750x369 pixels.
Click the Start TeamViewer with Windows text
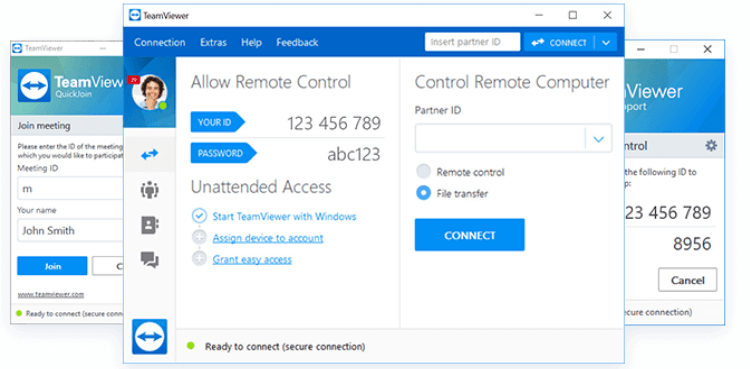pos(285,216)
